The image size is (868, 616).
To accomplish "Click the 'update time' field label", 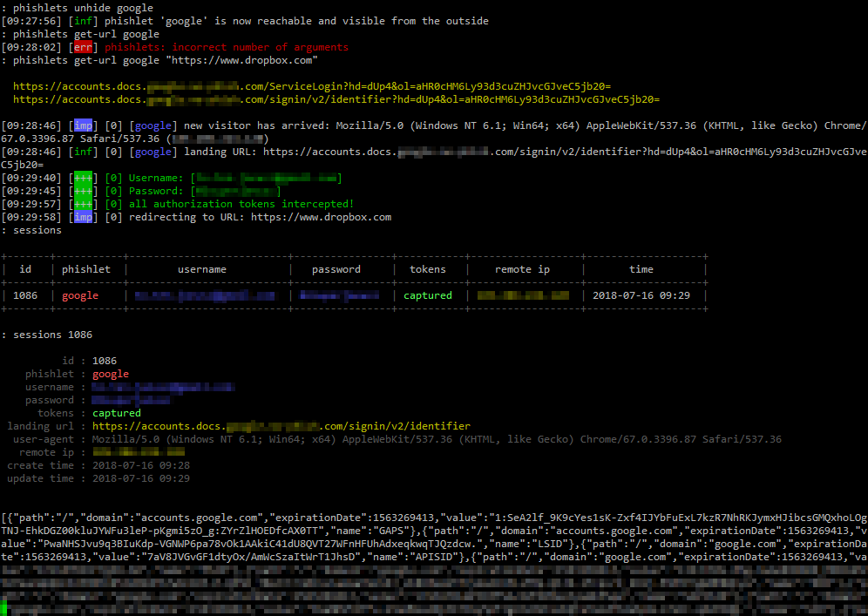I will [x=40, y=478].
